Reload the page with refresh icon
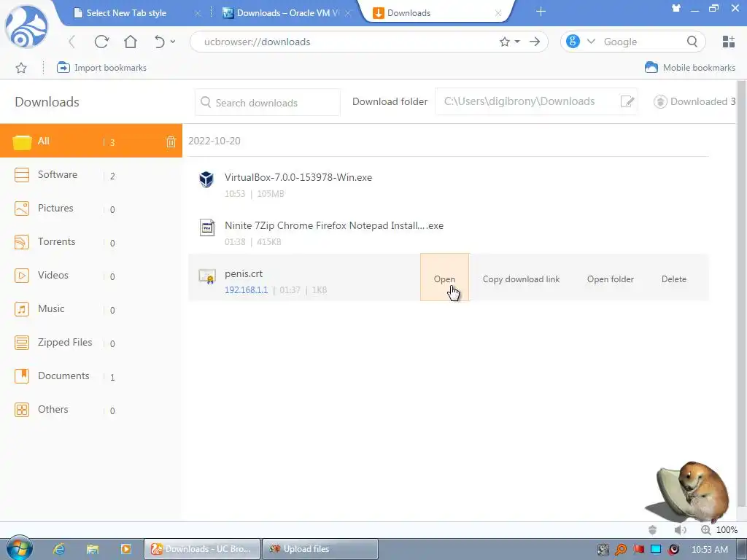Viewport: 747px width, 560px height. [101, 42]
